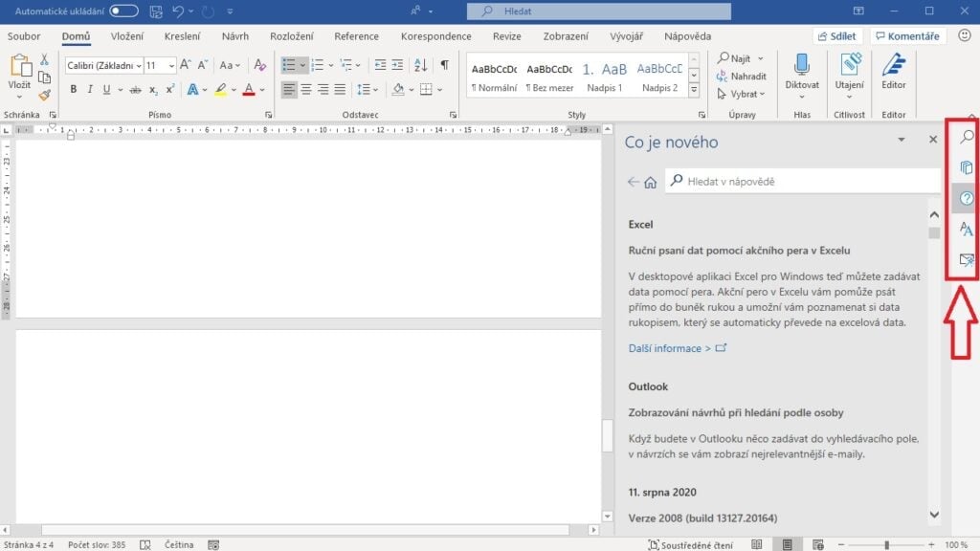Open the Vybrat select dropdown
This screenshot has width=980, height=551.
click(x=742, y=94)
